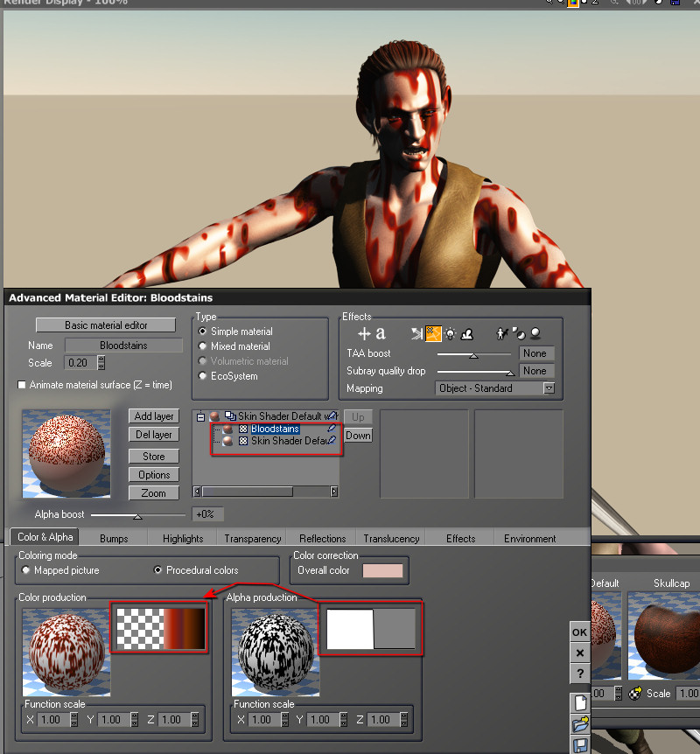Click the light bulb icon in the Effects panel
The width and height of the screenshot is (700, 754).
[450, 333]
